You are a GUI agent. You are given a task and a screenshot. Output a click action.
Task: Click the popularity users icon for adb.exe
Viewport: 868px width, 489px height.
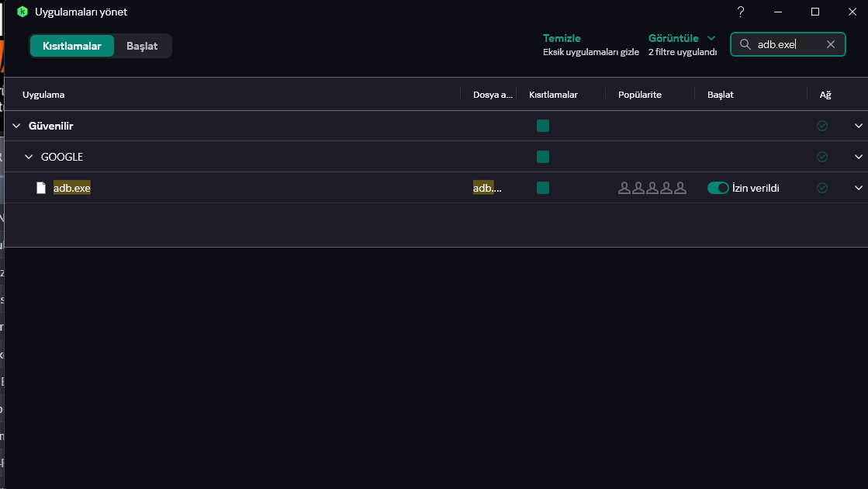(652, 188)
